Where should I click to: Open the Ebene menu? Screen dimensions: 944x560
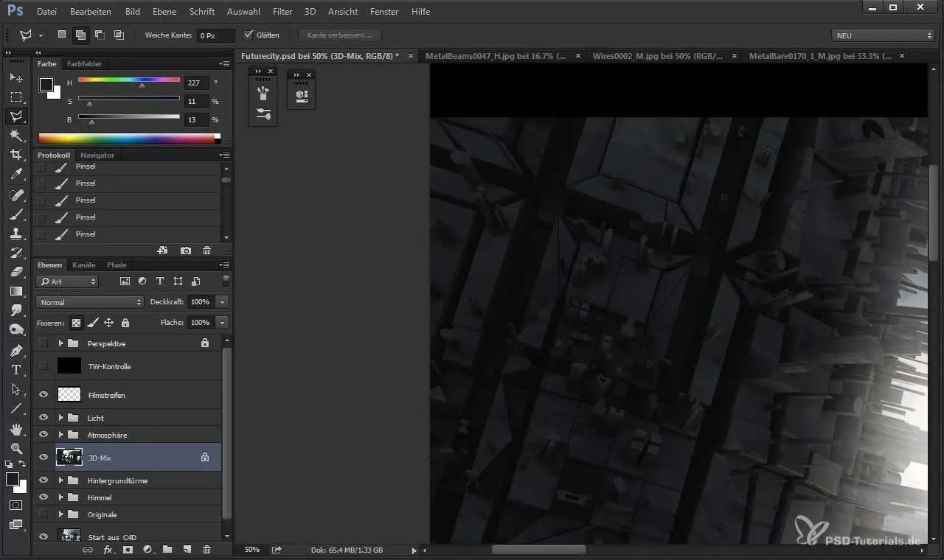166,12
